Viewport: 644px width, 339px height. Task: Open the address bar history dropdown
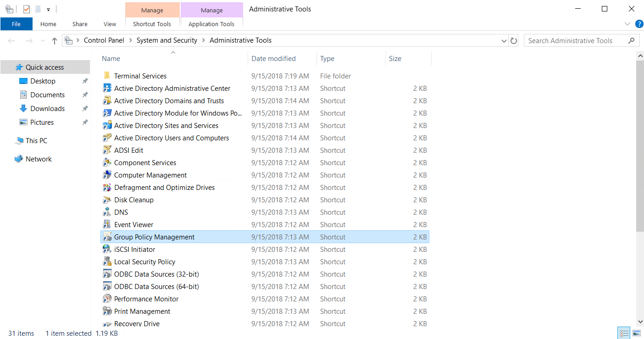[x=504, y=40]
